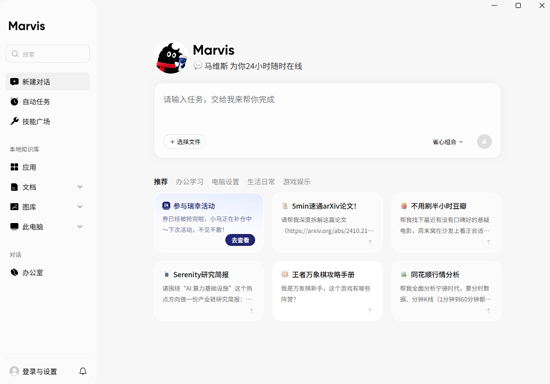Click arrow icon on arXiv card

tap(370, 242)
